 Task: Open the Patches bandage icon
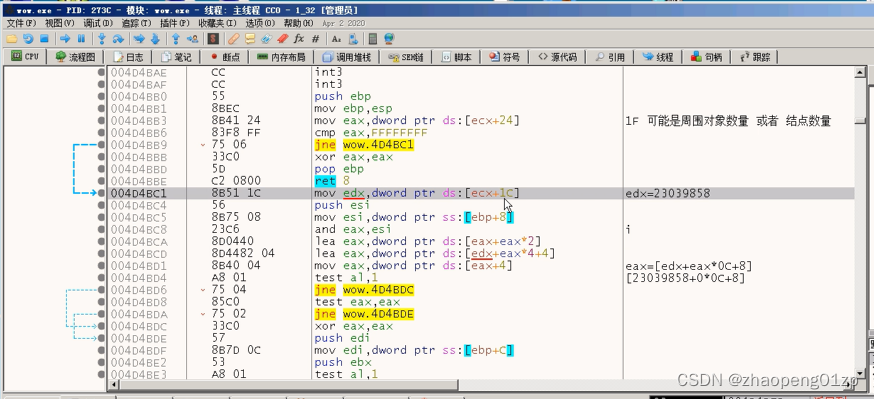(x=234, y=38)
